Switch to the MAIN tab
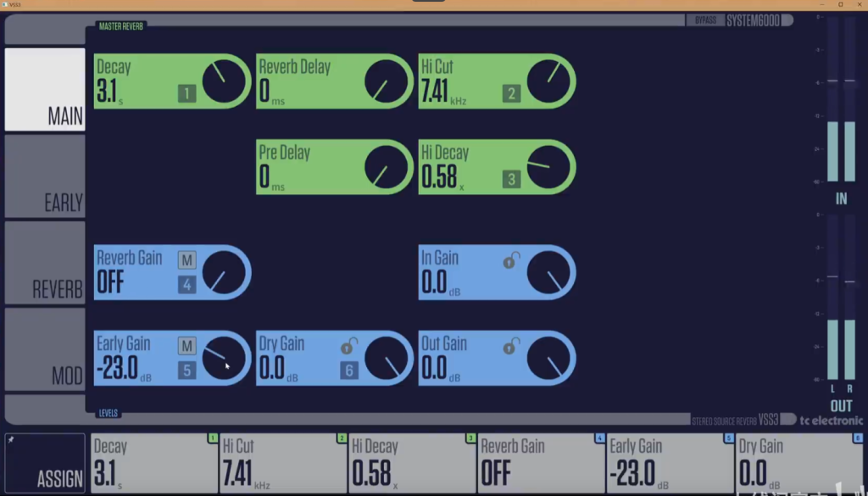868x496 pixels. click(x=45, y=90)
